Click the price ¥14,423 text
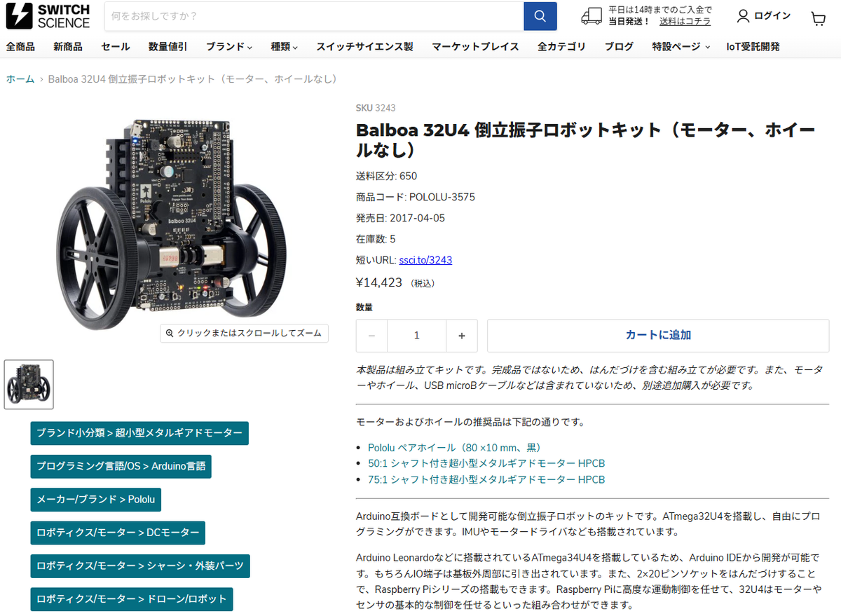The height and width of the screenshot is (616, 841). coord(379,282)
